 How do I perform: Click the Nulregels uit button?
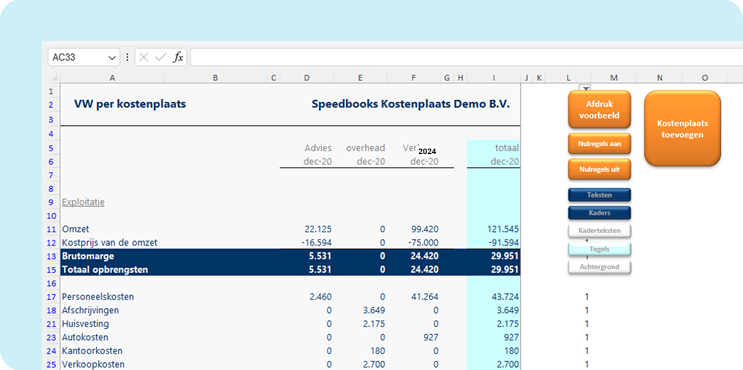pos(599,169)
